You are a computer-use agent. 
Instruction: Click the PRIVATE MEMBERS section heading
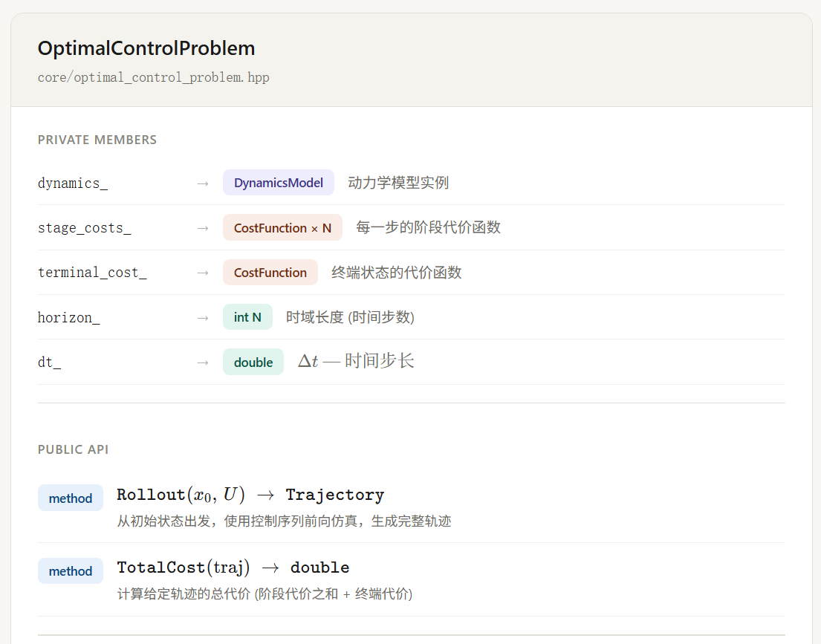[x=97, y=140]
